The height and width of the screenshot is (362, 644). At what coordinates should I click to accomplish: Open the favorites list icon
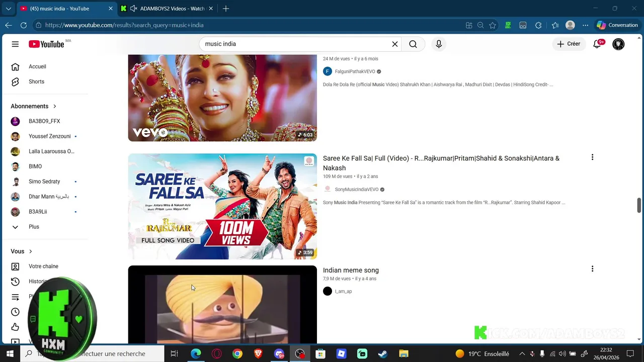[555, 25]
